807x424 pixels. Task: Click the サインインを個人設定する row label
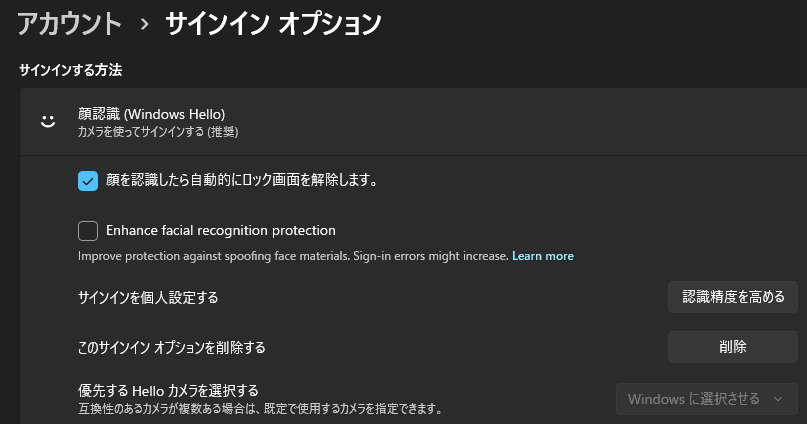click(148, 298)
